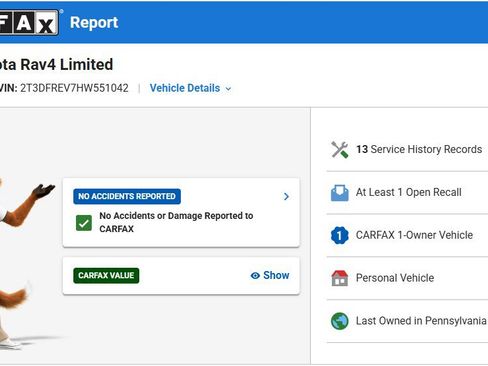Image resolution: width=488 pixels, height=366 pixels.
Task: Click the wrench service history icon
Action: click(x=340, y=150)
